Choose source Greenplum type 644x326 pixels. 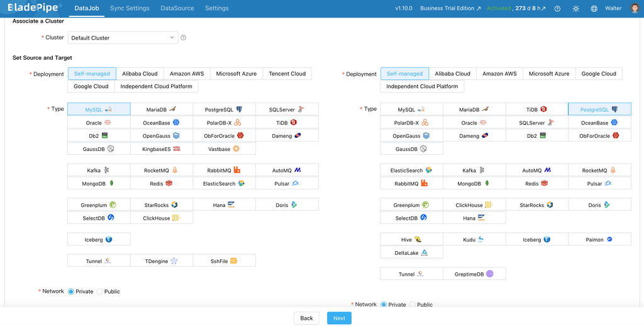[x=99, y=205]
